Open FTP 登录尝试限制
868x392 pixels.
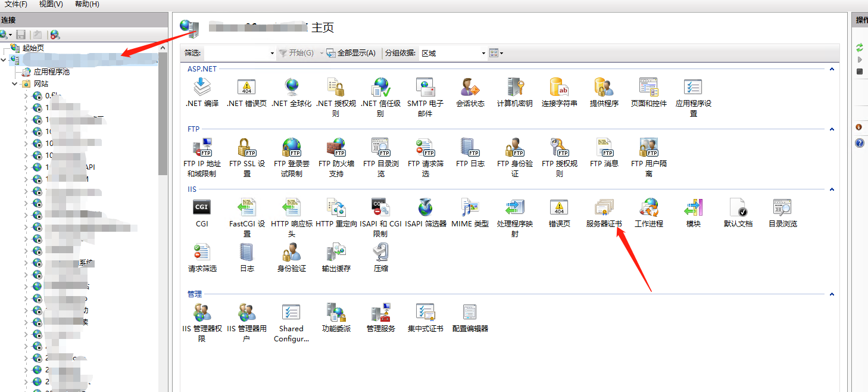292,158
